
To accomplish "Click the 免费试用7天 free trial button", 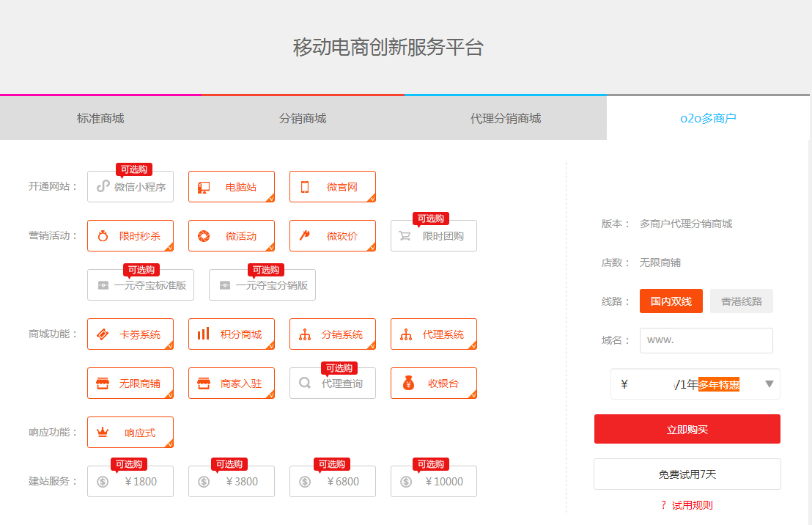I will tap(687, 474).
